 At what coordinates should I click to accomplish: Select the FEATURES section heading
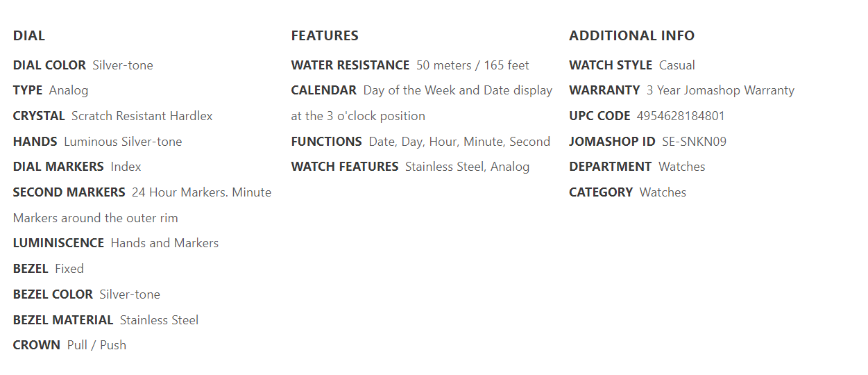[325, 35]
